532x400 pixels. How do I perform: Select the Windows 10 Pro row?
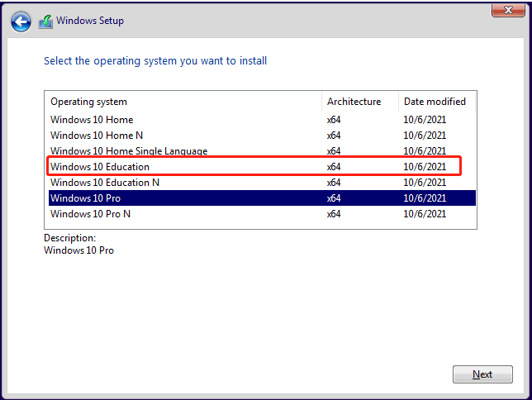262,198
